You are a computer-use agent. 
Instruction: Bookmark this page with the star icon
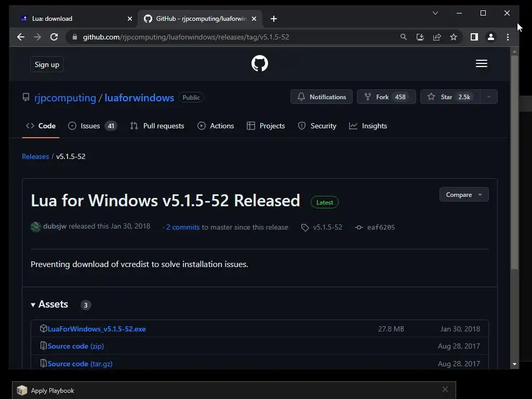pos(453,37)
